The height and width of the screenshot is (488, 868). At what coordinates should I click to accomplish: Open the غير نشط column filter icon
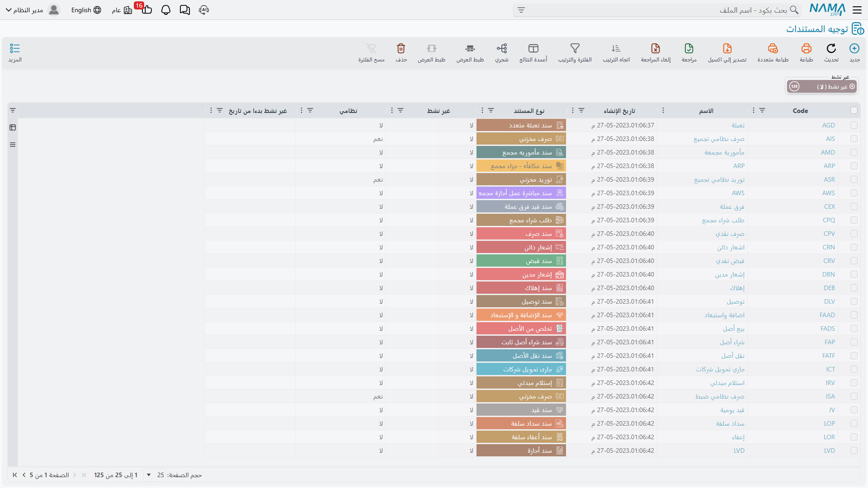tap(401, 111)
